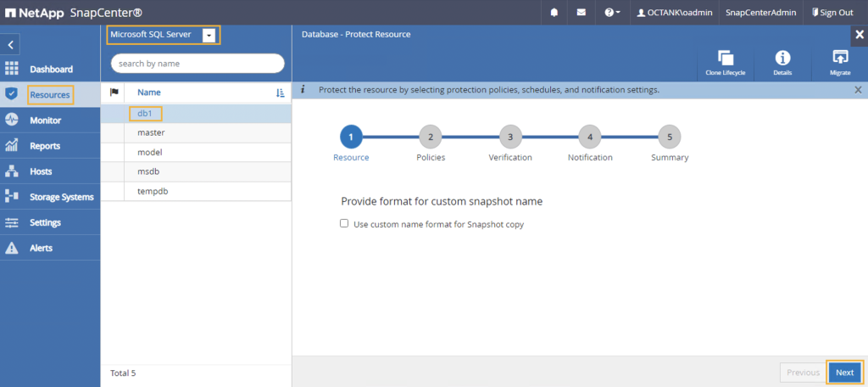Click the Alerts warning triangle icon
Viewport: 868px width, 387px height.
[x=11, y=248]
